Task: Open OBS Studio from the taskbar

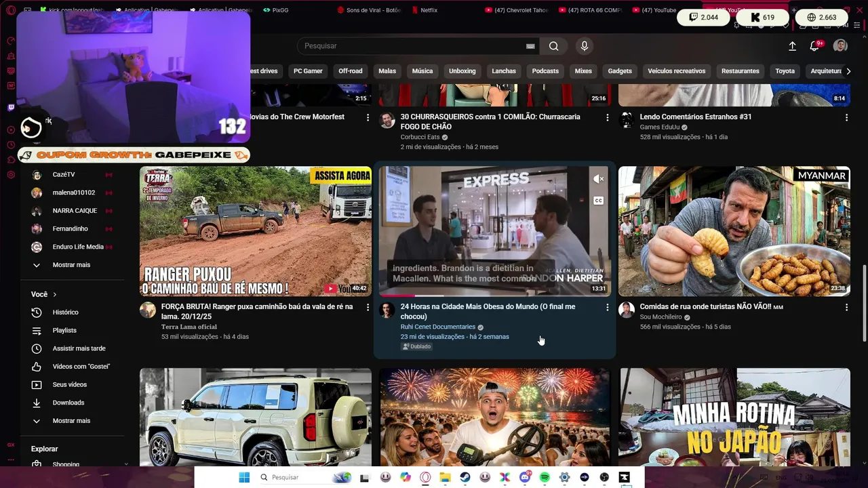Action: [x=604, y=477]
